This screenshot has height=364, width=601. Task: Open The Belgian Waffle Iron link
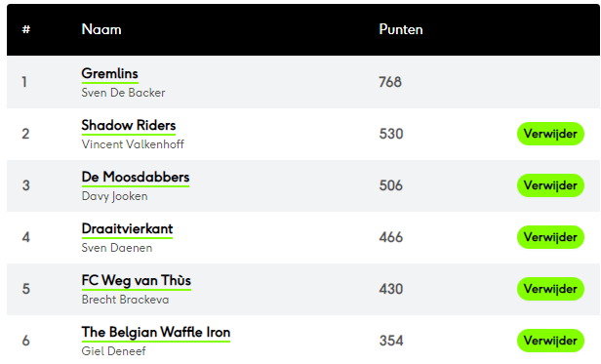[x=156, y=333]
